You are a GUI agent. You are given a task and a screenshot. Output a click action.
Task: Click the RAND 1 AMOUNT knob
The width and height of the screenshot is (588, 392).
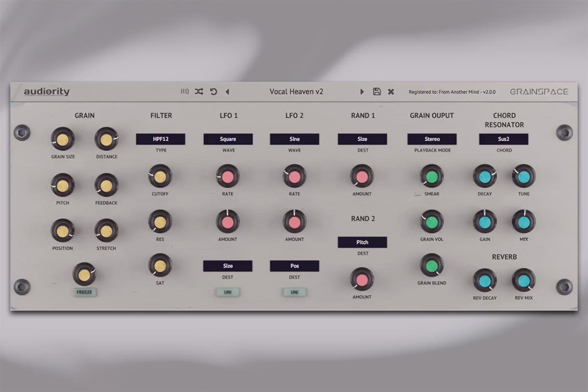tap(362, 177)
